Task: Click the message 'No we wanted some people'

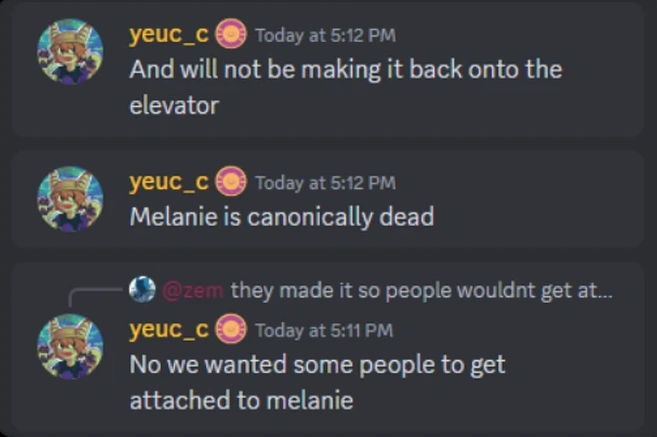Action: pyautogui.click(x=317, y=364)
